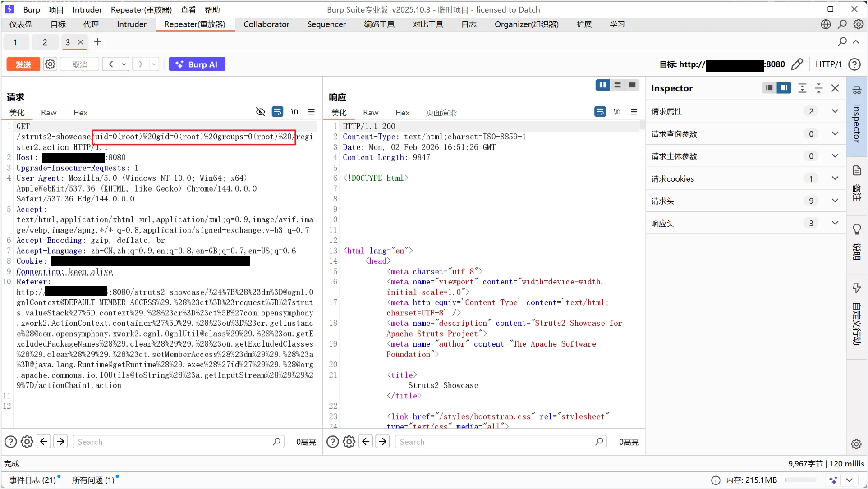Image resolution: width=868 pixels, height=489 pixels.
Task: Open the 帮助 menu
Action: point(212,9)
